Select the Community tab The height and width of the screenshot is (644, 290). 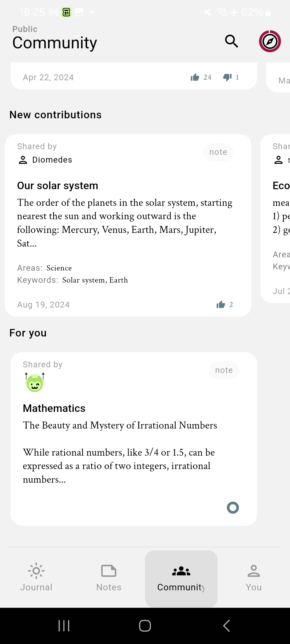coord(181,579)
